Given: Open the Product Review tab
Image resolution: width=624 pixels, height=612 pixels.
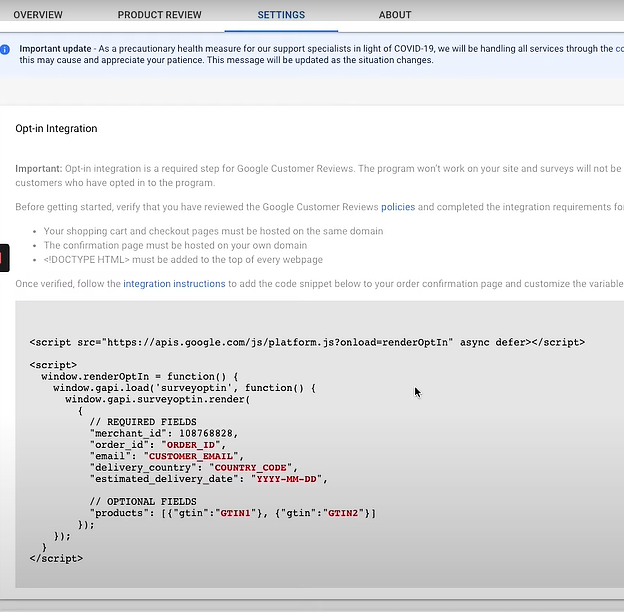Looking at the screenshot, I should [x=159, y=15].
